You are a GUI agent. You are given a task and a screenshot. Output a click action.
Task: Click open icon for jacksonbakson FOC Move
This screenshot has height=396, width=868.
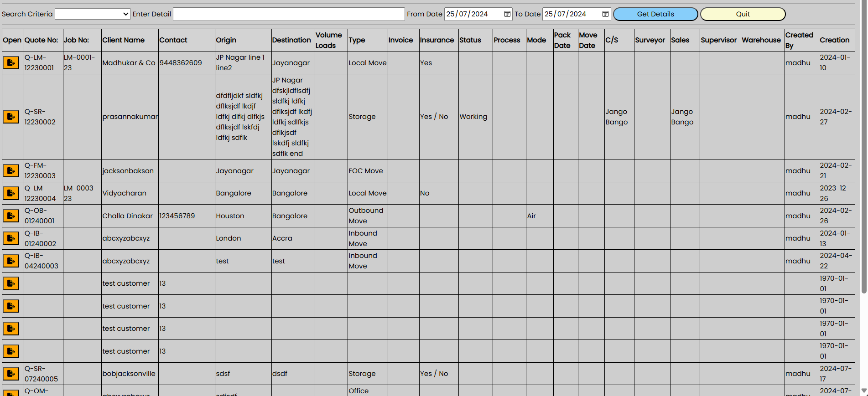11,171
